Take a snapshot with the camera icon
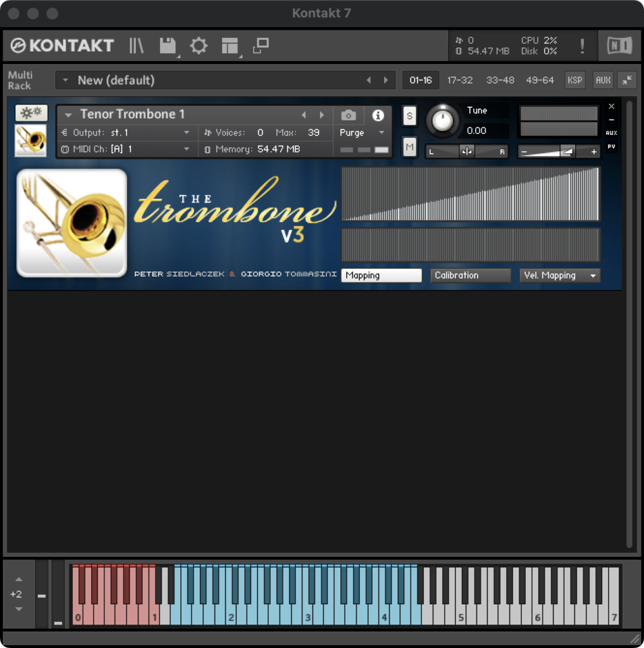 pos(348,115)
